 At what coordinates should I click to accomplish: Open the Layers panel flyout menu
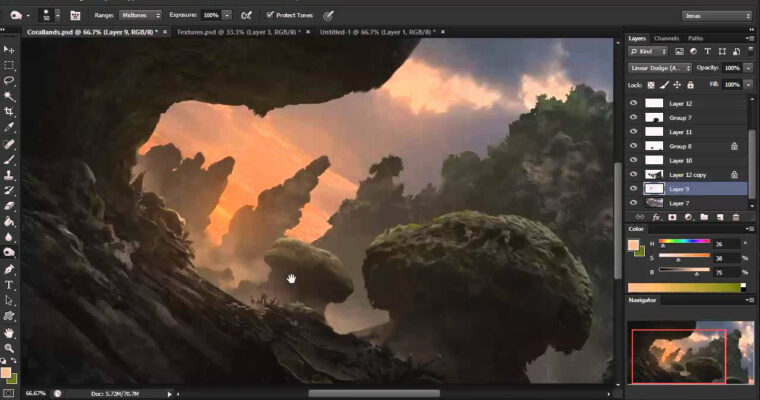[749, 38]
